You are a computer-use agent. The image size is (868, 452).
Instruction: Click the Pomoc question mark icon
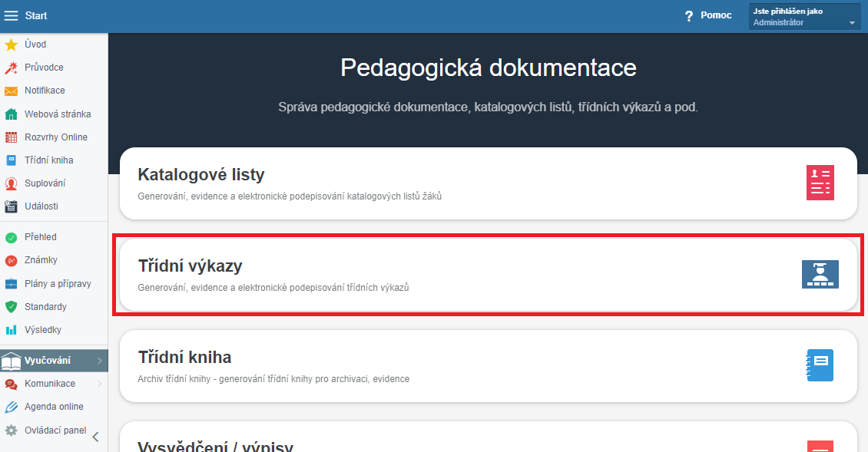[x=689, y=16]
